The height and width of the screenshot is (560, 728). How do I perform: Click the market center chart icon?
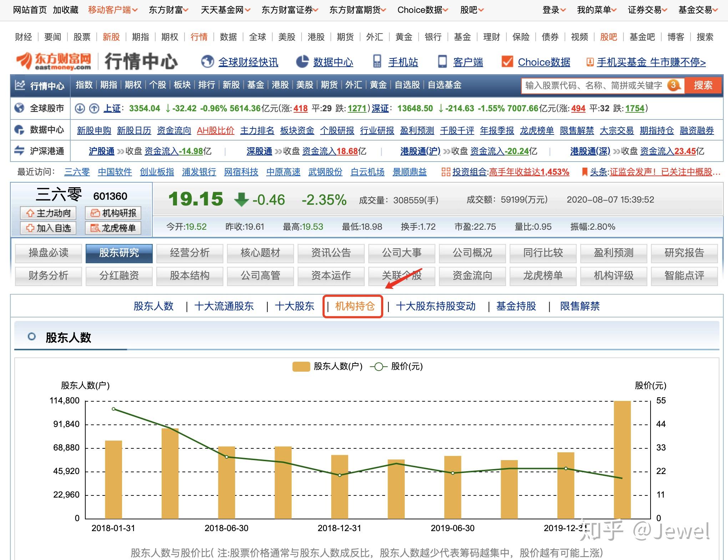20,85
